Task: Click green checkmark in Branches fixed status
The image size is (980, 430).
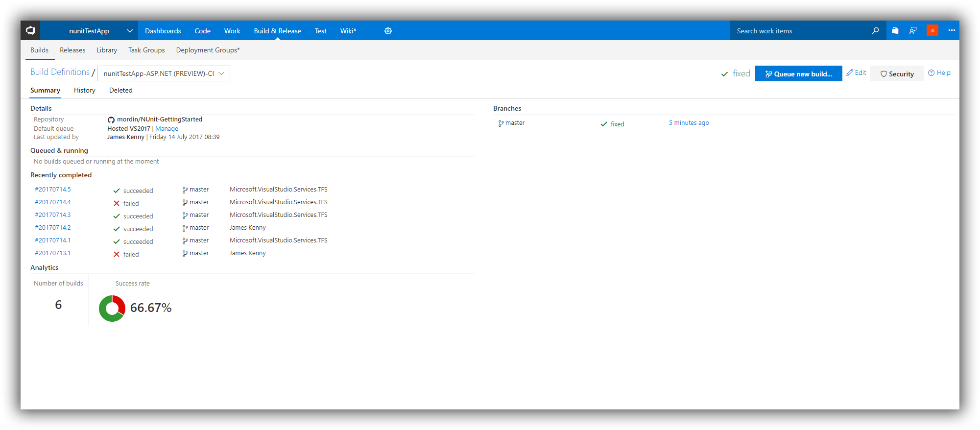Action: (604, 124)
